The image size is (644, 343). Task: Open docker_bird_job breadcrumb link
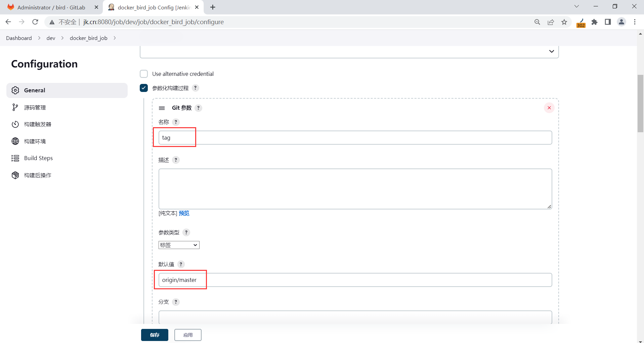89,38
